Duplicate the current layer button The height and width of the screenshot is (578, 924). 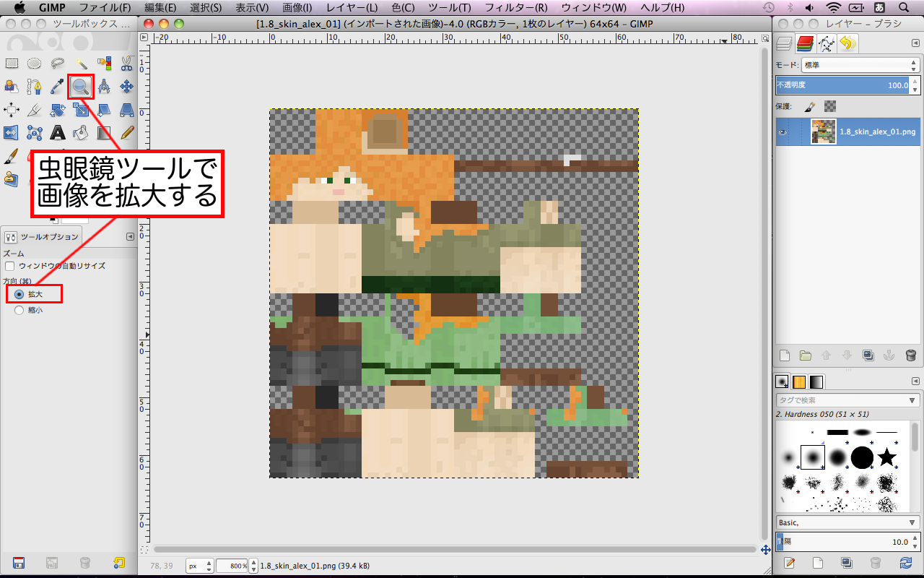coord(868,355)
